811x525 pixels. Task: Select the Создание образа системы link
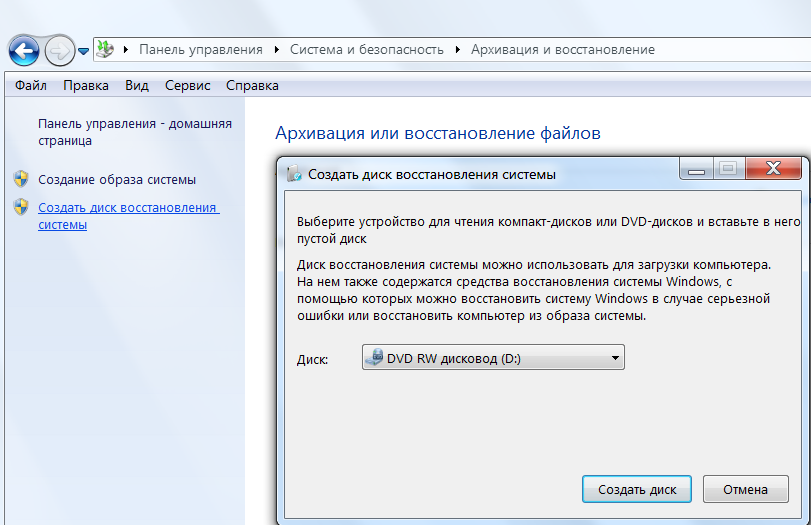[116, 180]
